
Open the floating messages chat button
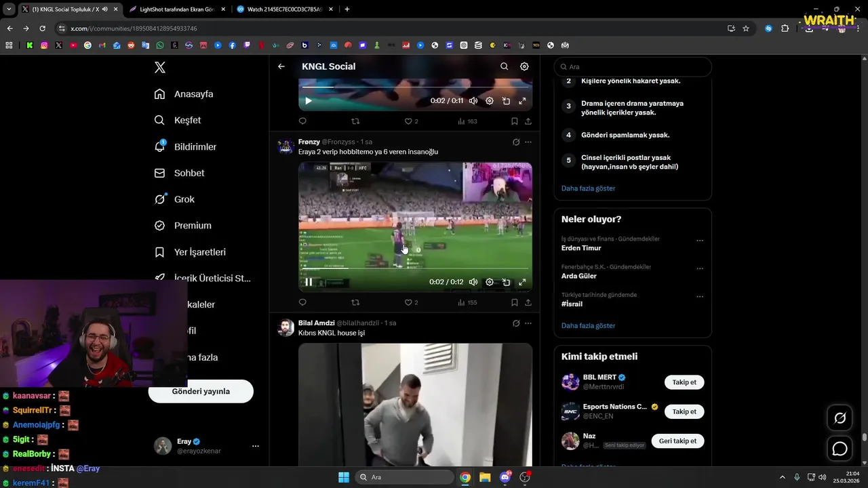pyautogui.click(x=840, y=449)
